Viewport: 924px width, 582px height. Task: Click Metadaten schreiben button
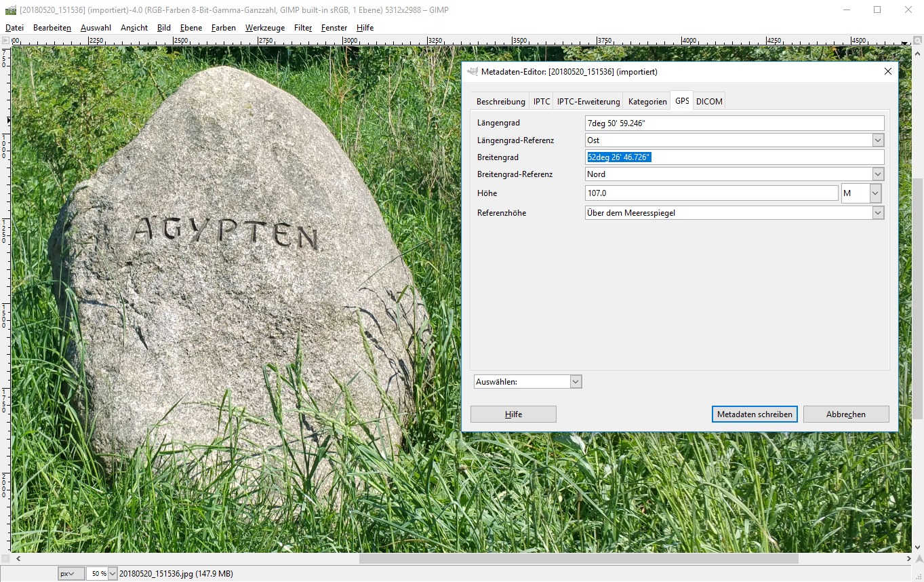pyautogui.click(x=755, y=414)
